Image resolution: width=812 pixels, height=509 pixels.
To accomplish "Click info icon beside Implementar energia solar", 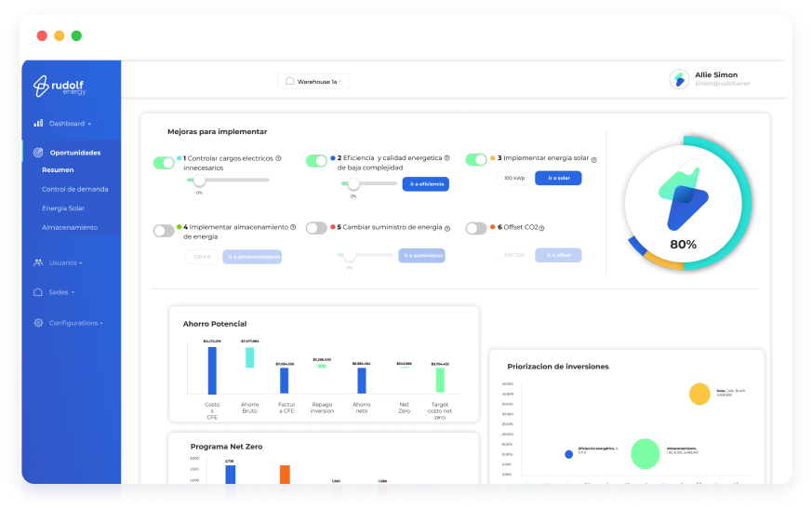I will (594, 160).
